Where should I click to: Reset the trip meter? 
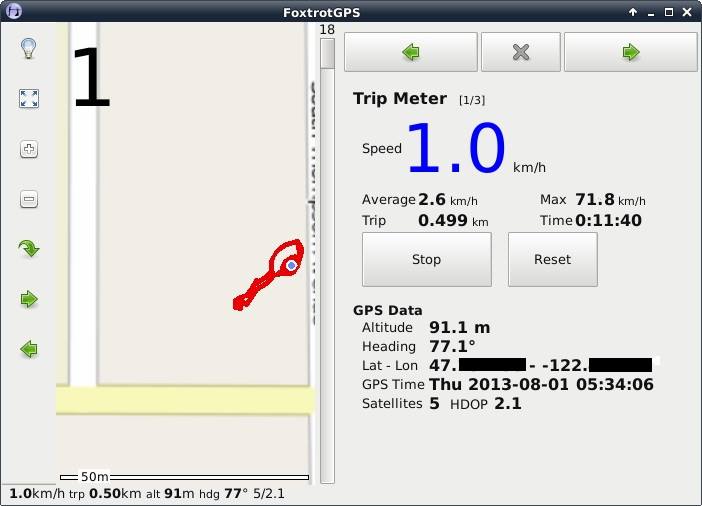552,259
